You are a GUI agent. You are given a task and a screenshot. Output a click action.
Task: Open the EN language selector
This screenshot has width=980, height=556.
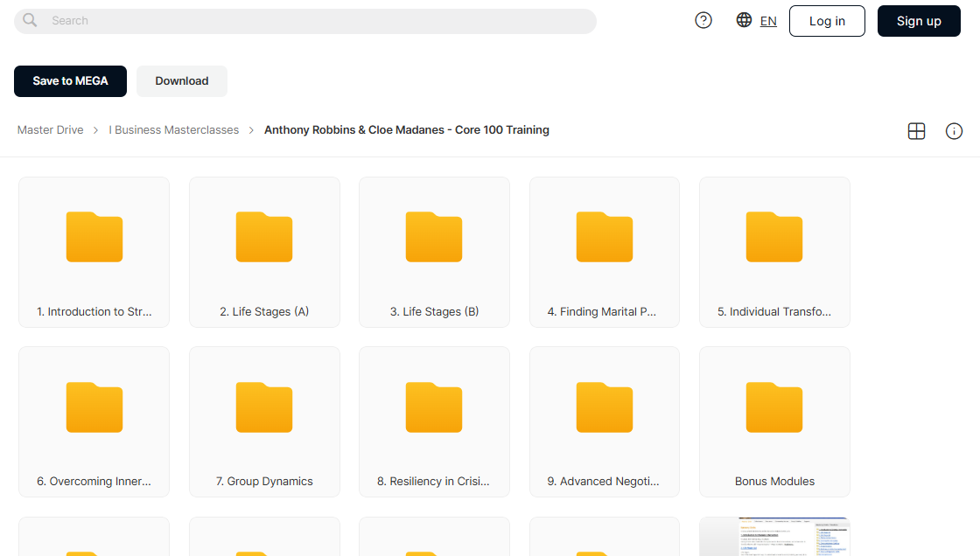(x=768, y=21)
